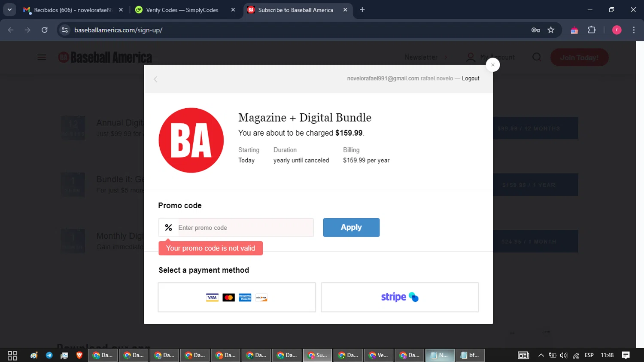The image size is (644, 362).
Task: Switch to the 'Su...' Chrome taskbar window
Action: click(317, 356)
